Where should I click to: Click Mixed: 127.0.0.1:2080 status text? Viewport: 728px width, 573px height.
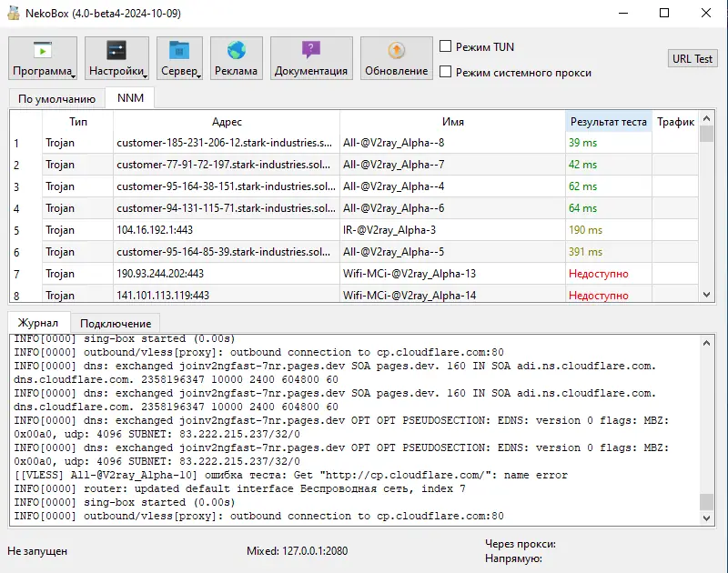(x=298, y=551)
